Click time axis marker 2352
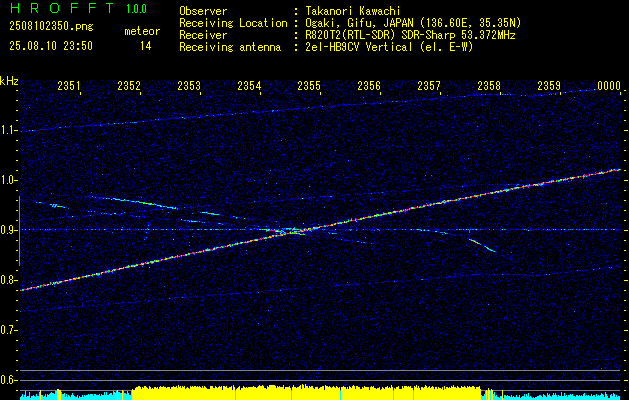Viewport: 629px width, 400px height. [x=129, y=86]
